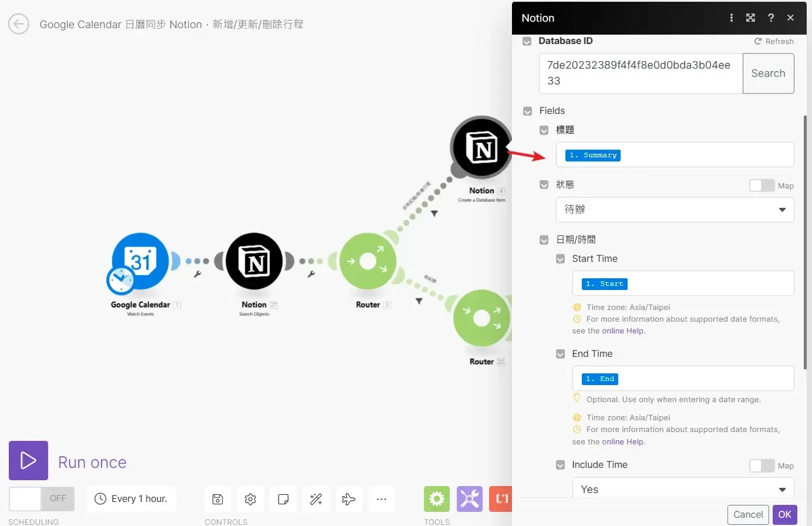Open scenario settings gear
The image size is (812, 526).
coord(250,499)
